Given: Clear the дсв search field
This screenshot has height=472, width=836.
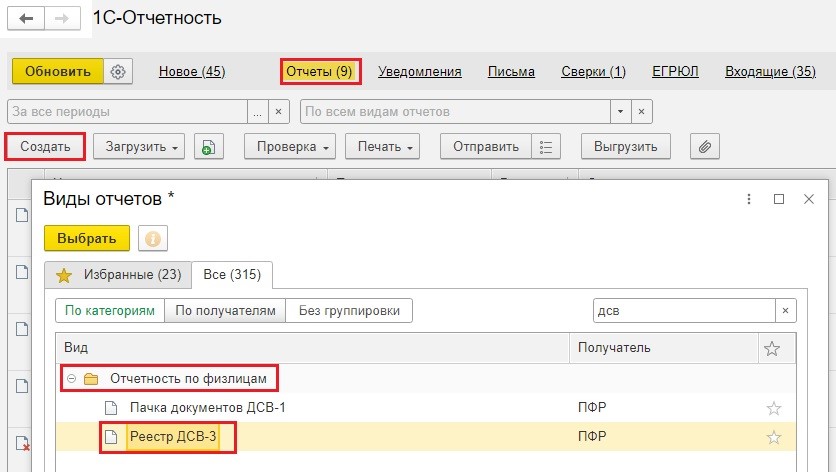Looking at the screenshot, I should coord(785,310).
